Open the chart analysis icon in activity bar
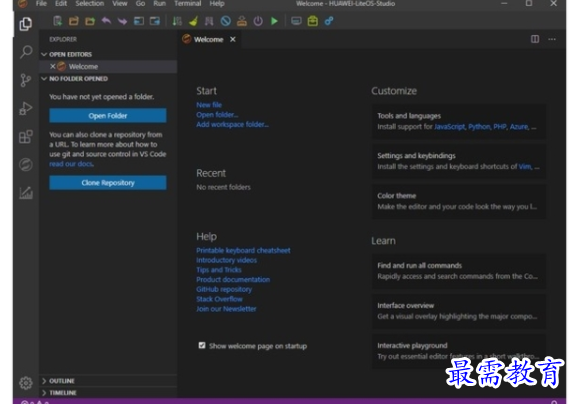Viewport: 570px width, 404px height. point(25,192)
